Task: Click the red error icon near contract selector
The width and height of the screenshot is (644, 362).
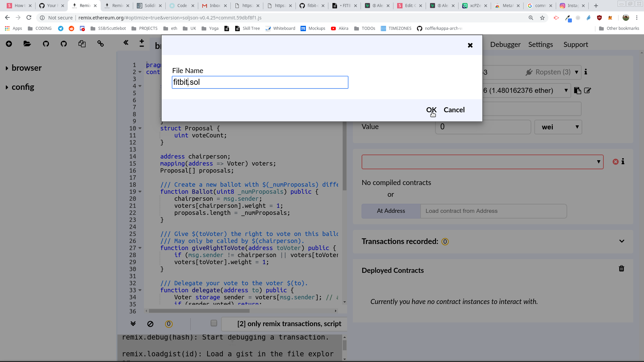Action: [615, 162]
